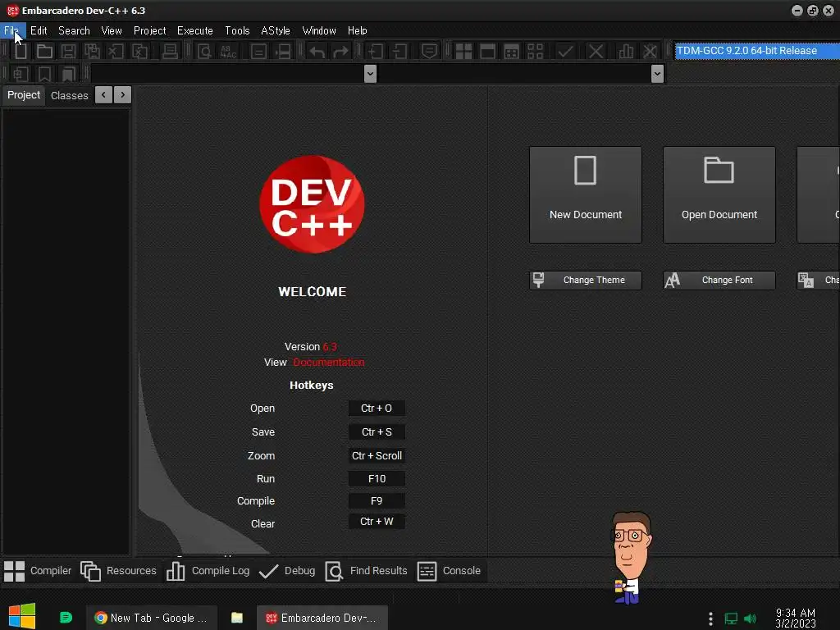Open the Tools menu
840x630 pixels.
[237, 30]
